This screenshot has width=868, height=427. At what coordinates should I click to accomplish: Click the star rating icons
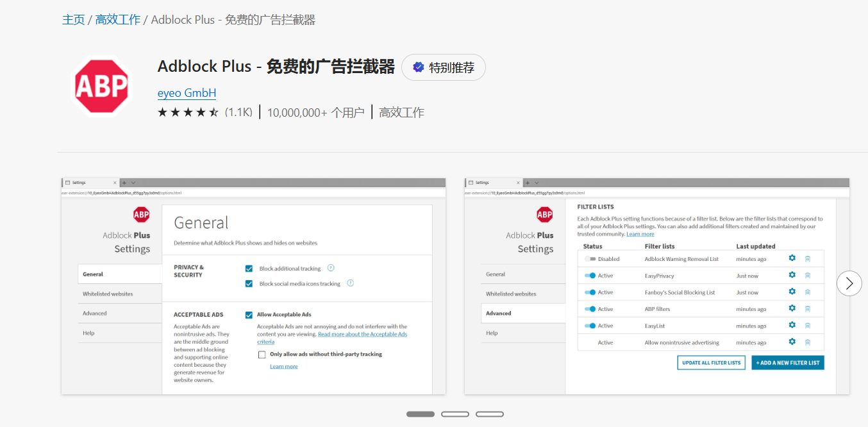[x=188, y=113]
